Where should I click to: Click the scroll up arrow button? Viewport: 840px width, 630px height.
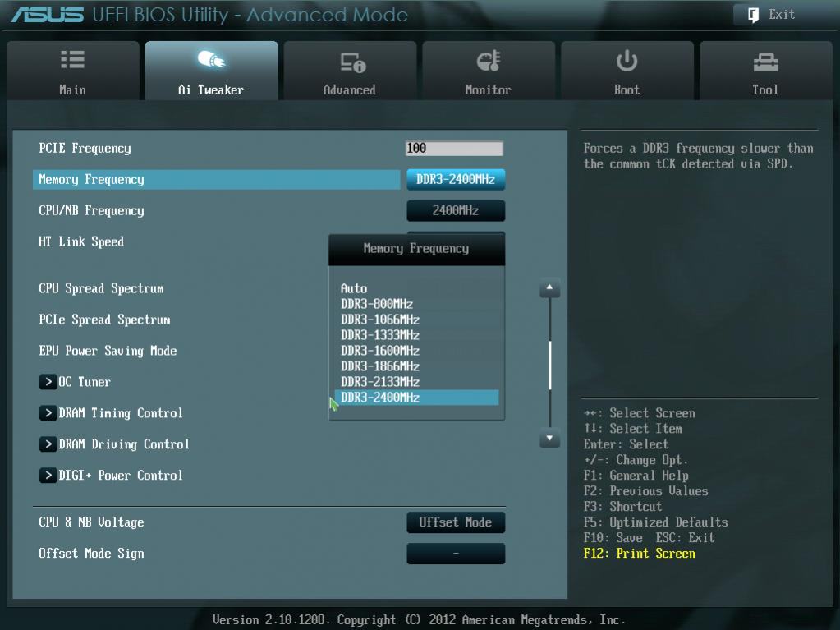click(549, 287)
